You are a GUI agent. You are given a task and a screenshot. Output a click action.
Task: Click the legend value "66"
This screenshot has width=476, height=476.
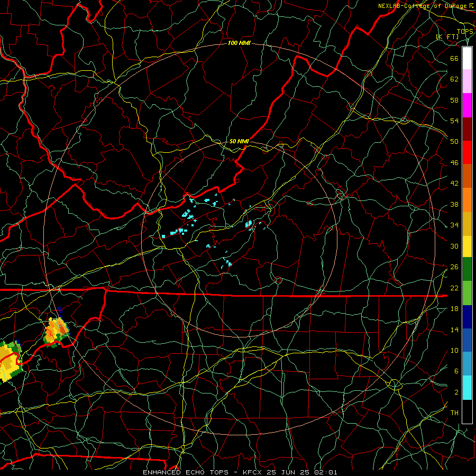click(454, 58)
